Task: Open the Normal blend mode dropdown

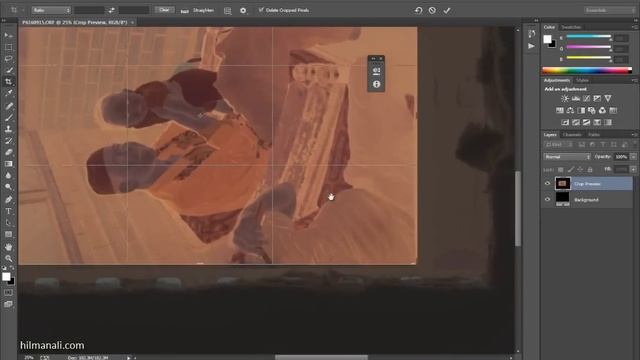Action: pos(567,157)
